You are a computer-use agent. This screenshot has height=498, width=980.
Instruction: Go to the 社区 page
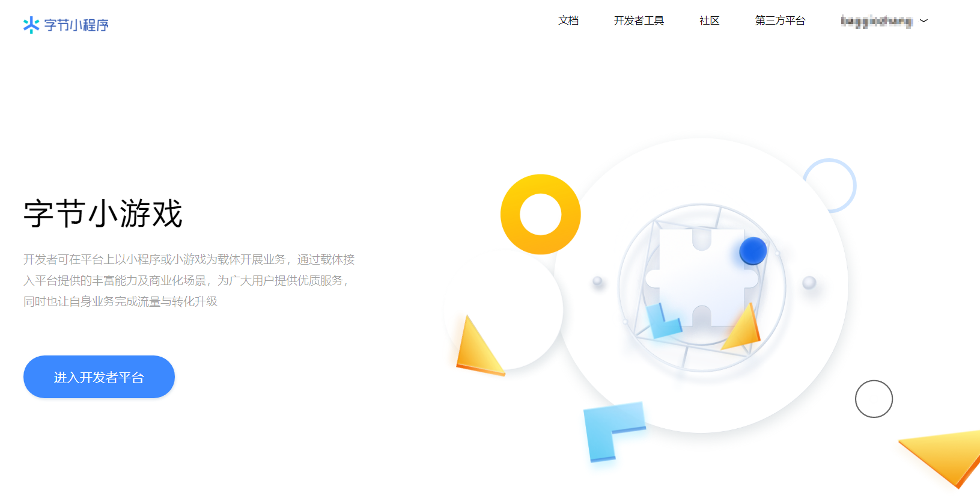(x=710, y=20)
